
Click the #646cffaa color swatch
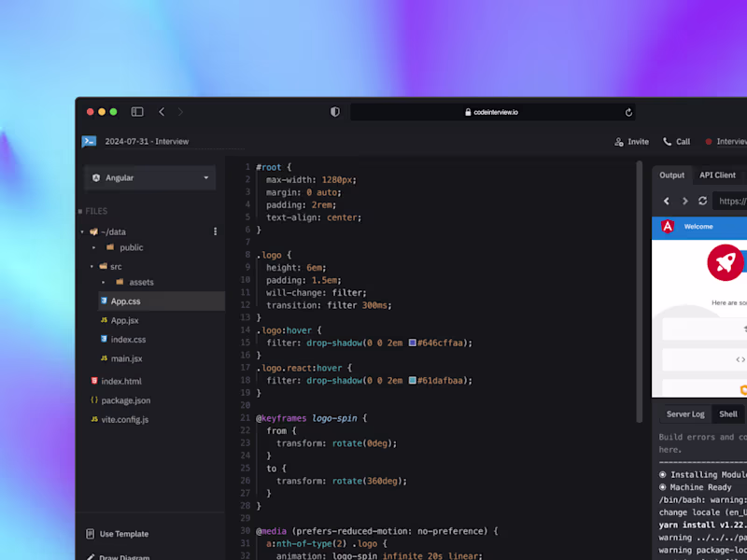pyautogui.click(x=413, y=343)
